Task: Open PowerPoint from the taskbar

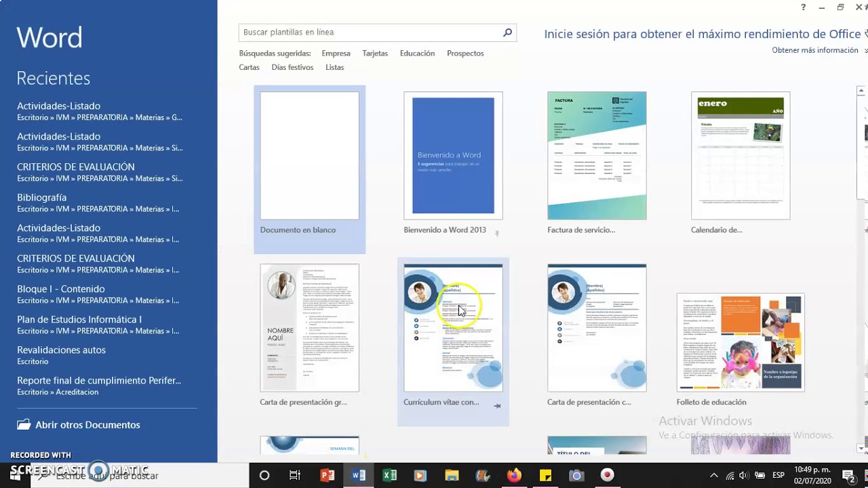Action: click(x=328, y=476)
